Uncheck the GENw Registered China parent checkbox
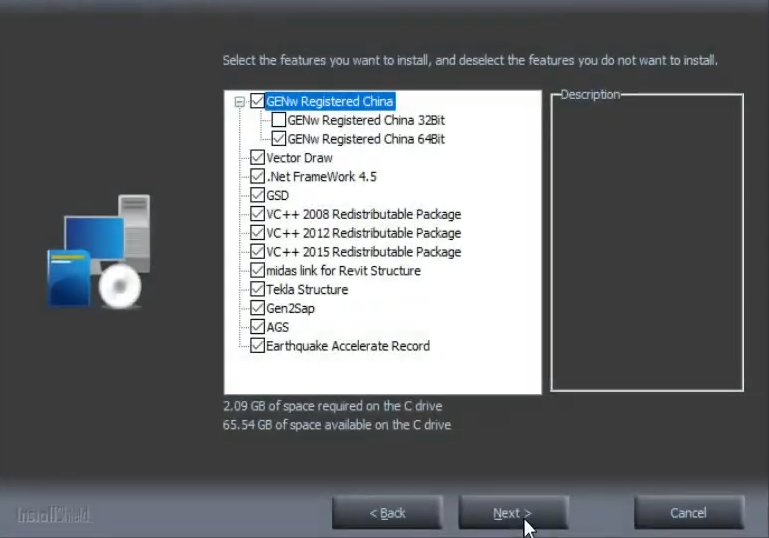 pos(257,101)
